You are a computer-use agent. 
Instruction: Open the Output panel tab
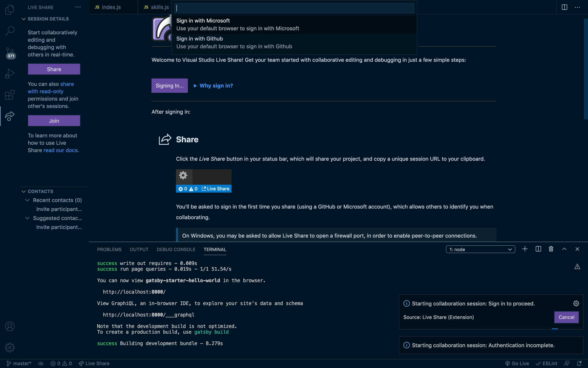point(139,249)
